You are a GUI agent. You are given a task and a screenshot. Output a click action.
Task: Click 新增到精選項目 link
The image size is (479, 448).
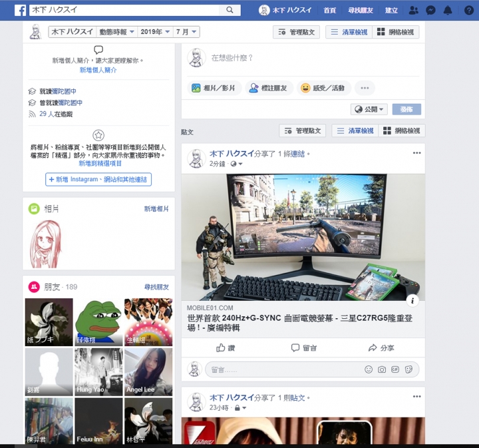tap(100, 164)
